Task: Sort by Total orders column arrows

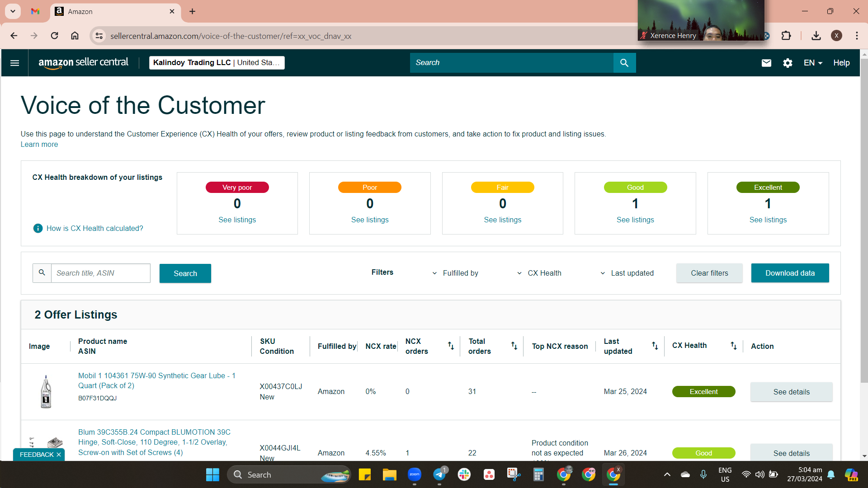Action: click(514, 346)
